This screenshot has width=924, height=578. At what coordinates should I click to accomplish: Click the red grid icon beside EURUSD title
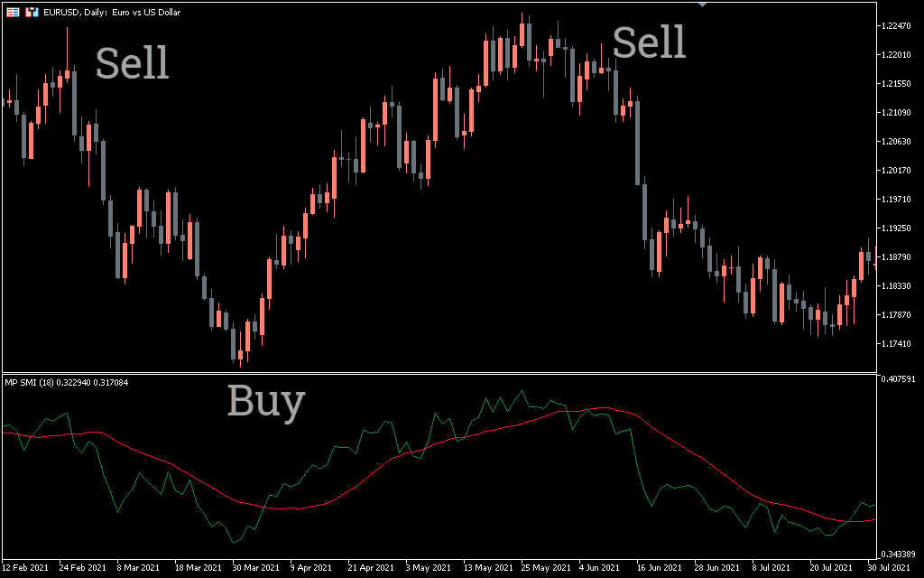click(13, 12)
